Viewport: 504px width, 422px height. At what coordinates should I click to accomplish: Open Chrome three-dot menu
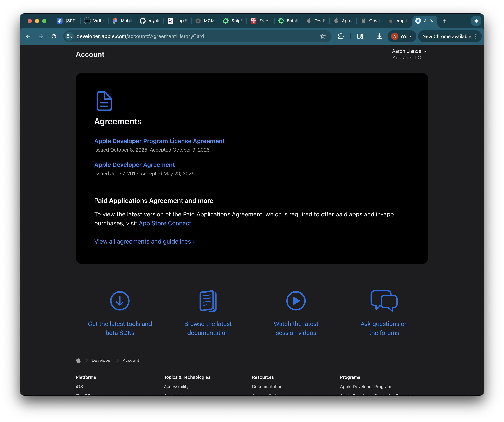tap(476, 36)
